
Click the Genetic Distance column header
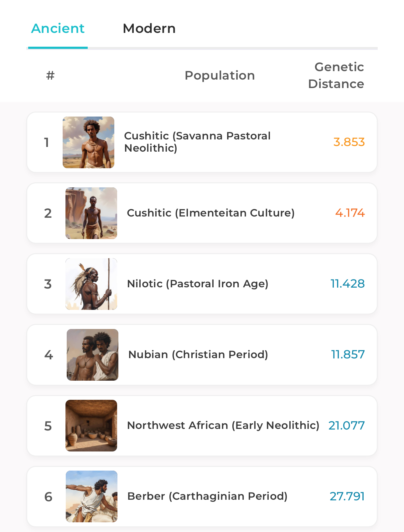[x=336, y=76]
